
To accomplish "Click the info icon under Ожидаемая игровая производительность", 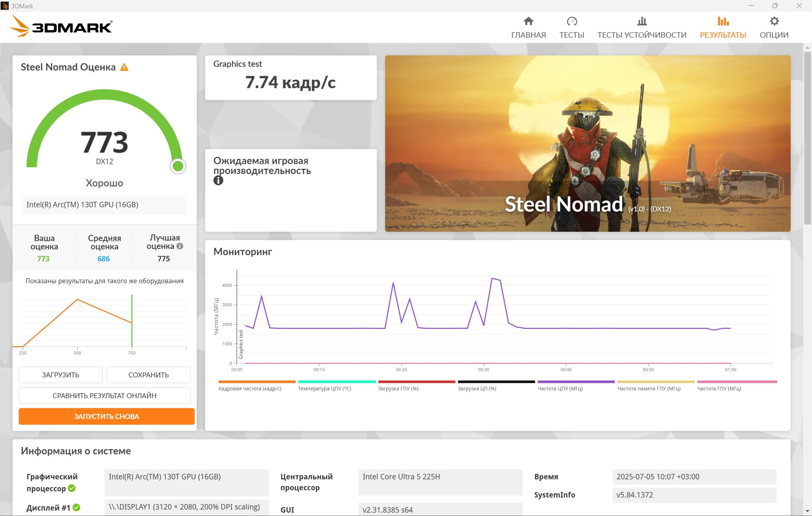I will click(x=218, y=180).
